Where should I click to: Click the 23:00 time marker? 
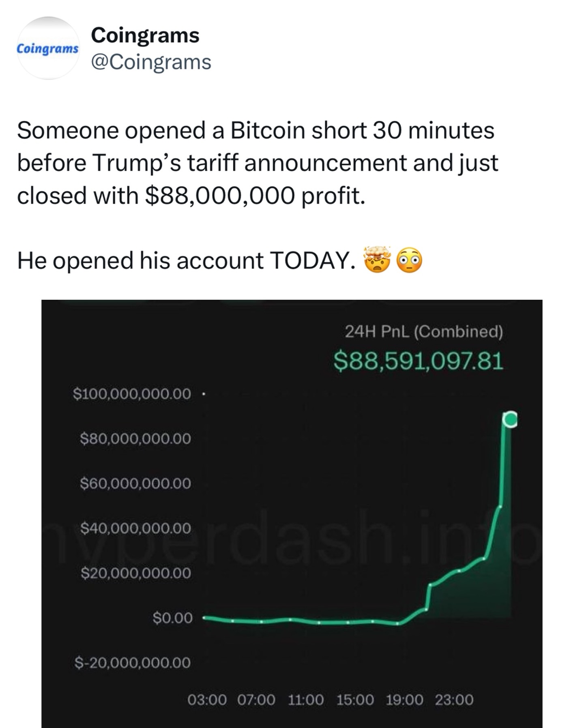point(454,700)
